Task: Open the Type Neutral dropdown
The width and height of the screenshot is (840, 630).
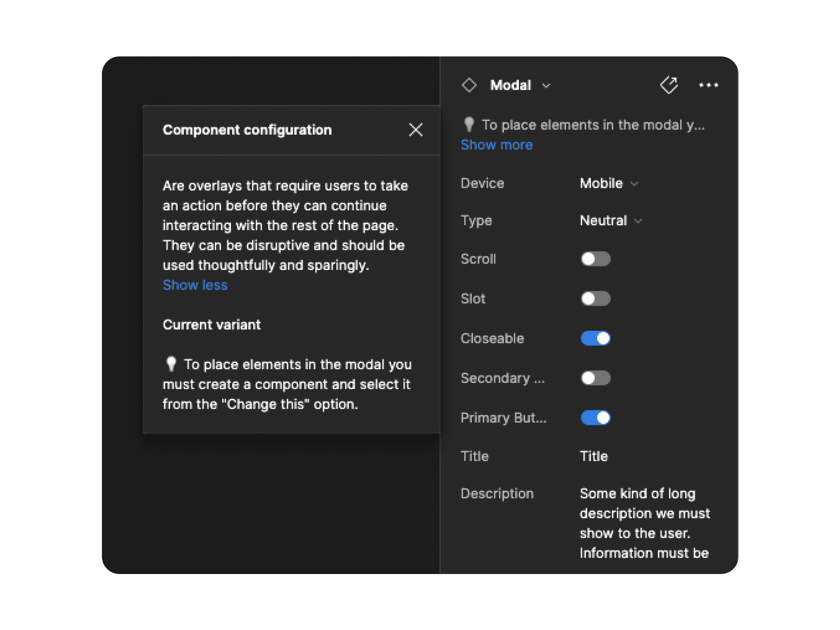Action: pos(611,220)
